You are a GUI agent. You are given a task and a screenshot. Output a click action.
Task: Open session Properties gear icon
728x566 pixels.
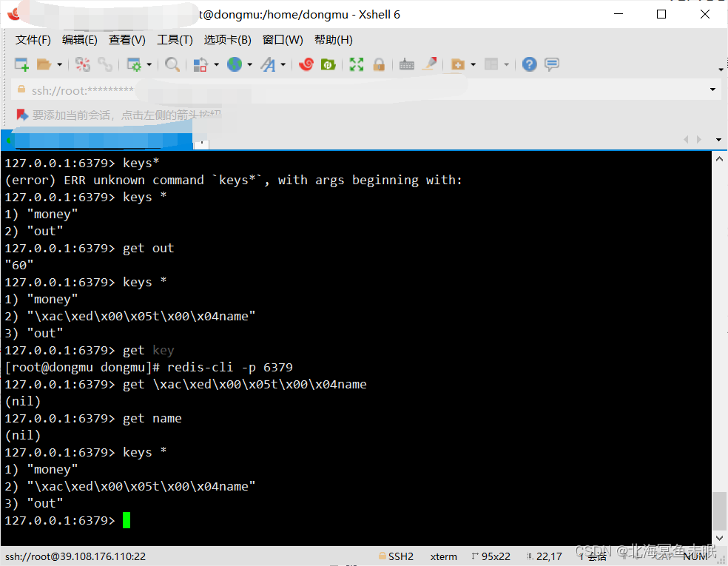point(134,64)
